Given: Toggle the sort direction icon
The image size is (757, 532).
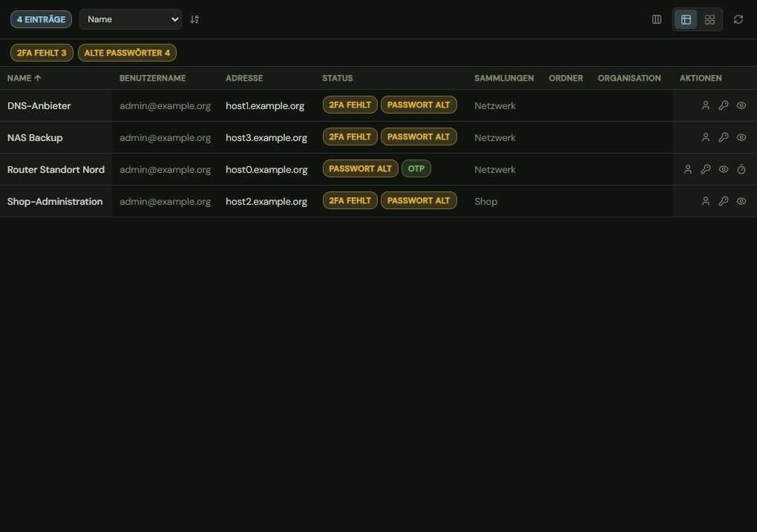Looking at the screenshot, I should click(x=194, y=19).
